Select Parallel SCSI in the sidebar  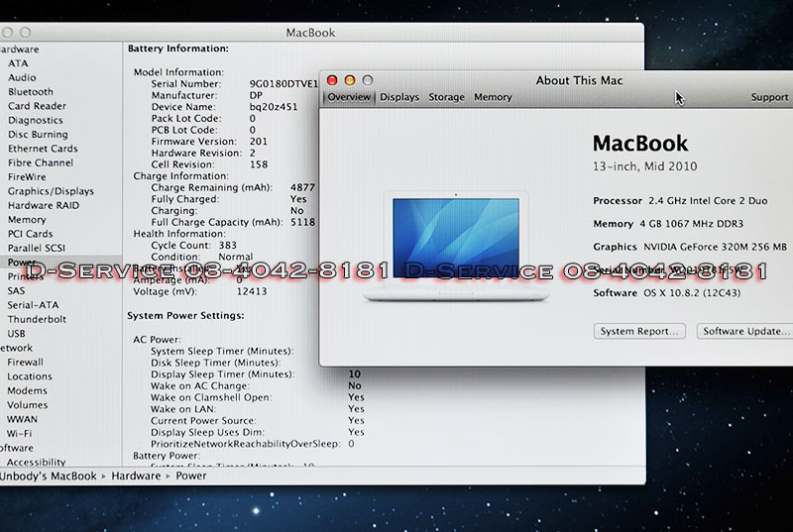[x=37, y=248]
